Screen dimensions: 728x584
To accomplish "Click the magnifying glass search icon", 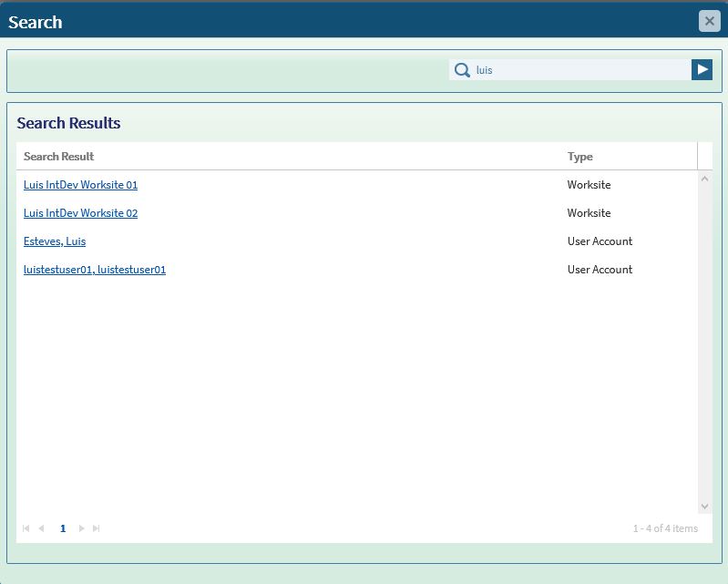I will click(x=462, y=70).
